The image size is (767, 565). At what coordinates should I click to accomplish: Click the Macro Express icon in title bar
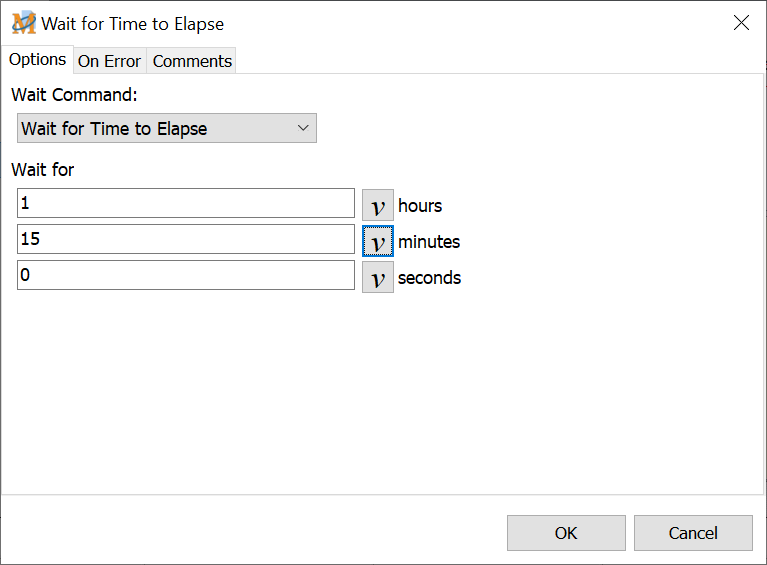pos(23,23)
